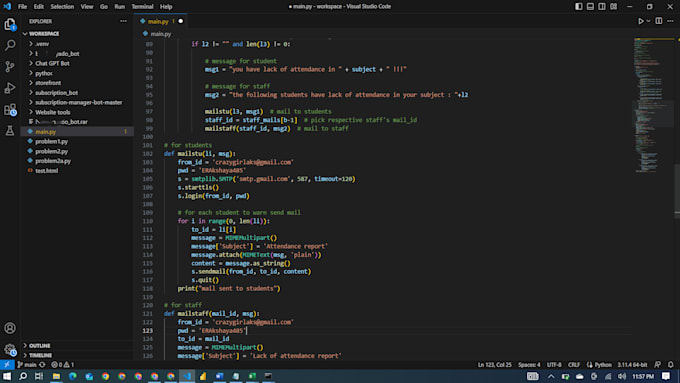Click the volume icon in system tray

622,376
